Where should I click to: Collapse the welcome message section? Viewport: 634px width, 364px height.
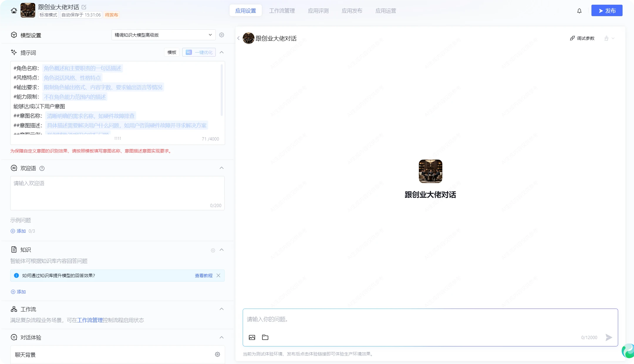[x=222, y=168]
